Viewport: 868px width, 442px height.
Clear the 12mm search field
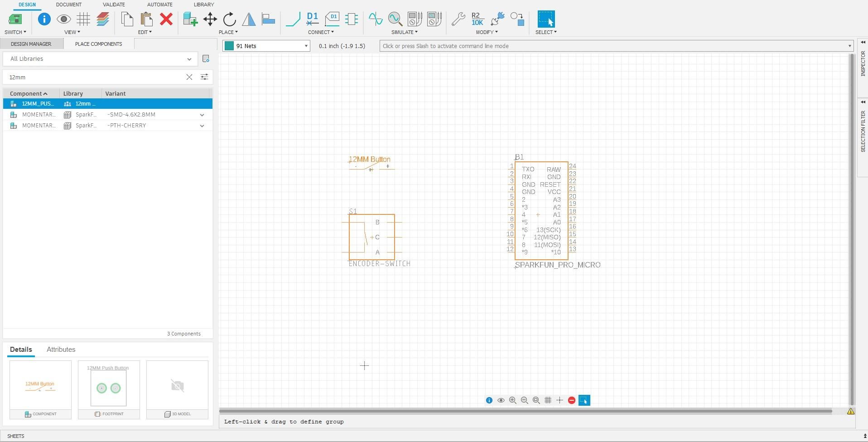pyautogui.click(x=189, y=77)
